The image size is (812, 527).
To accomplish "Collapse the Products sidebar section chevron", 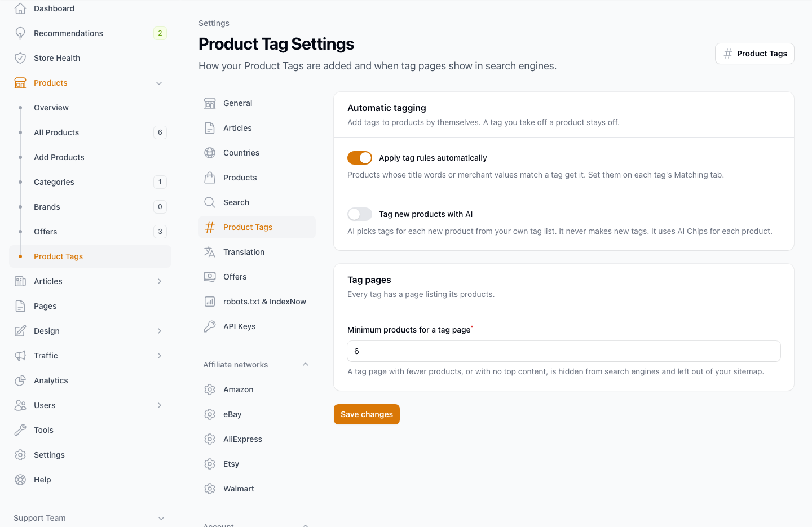I will (x=159, y=83).
